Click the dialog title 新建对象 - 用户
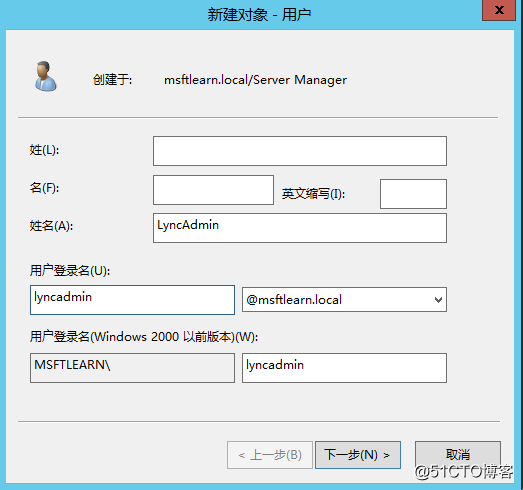Viewport: 523px width, 490px height. tap(259, 15)
